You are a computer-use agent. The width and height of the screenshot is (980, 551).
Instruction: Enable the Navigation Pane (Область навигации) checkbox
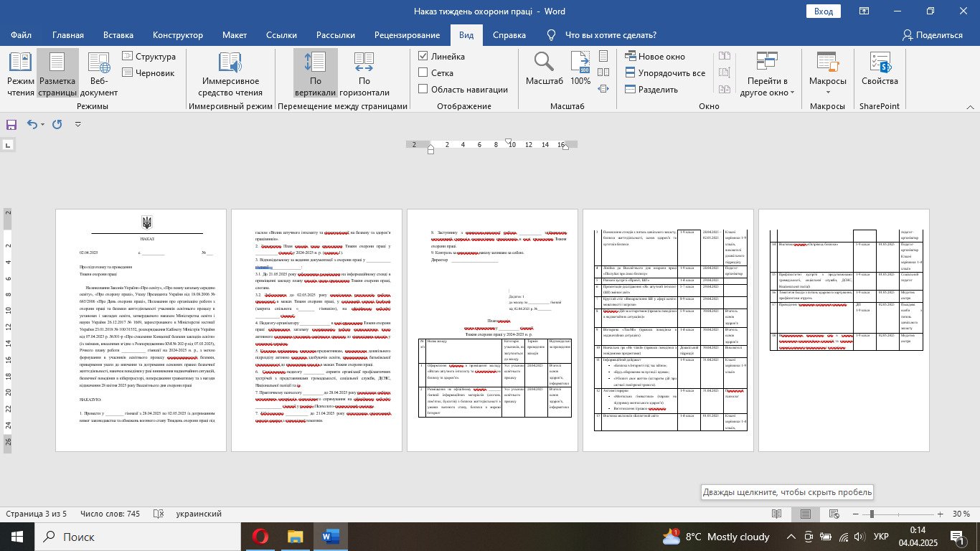pyautogui.click(x=423, y=89)
